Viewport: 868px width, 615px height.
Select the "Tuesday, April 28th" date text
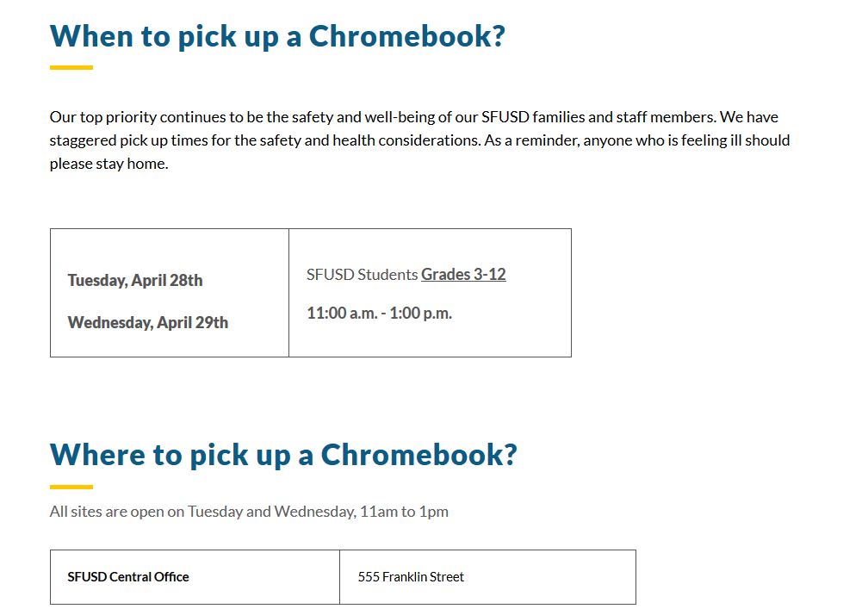click(x=135, y=281)
